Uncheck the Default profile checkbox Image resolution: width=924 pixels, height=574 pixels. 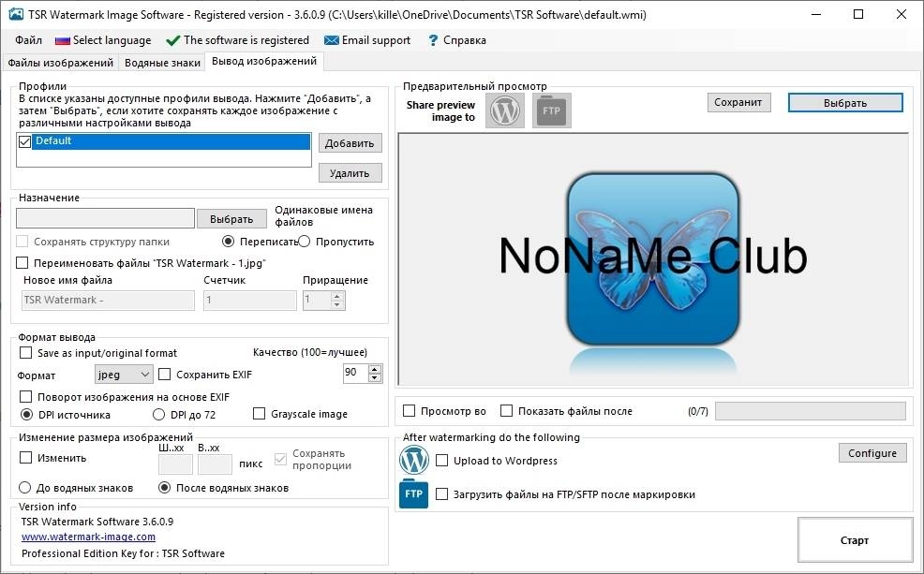point(24,141)
